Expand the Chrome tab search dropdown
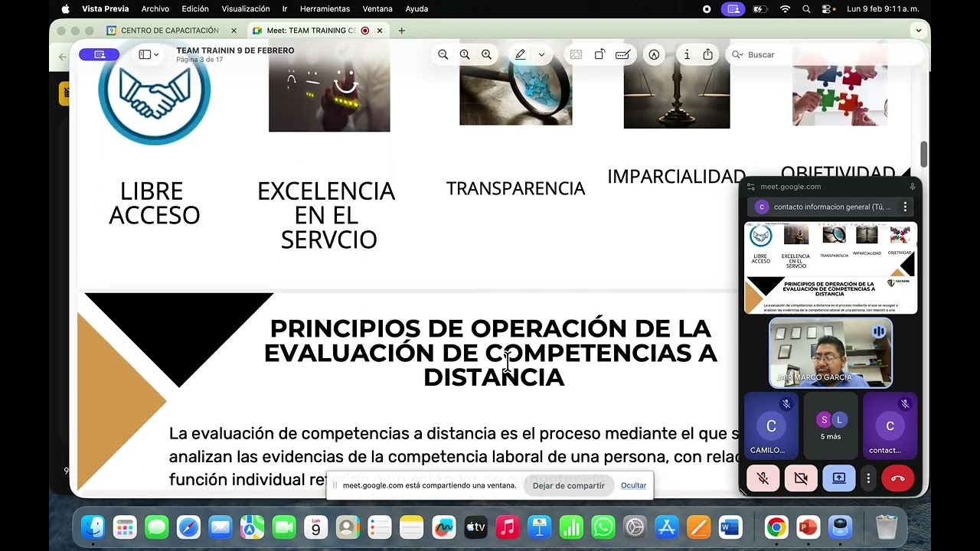980x551 pixels. (x=919, y=31)
